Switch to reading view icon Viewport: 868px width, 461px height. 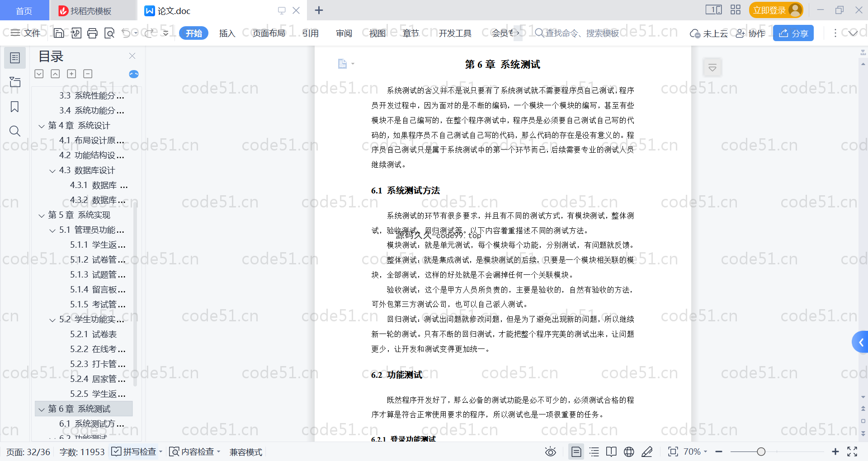(x=611, y=452)
